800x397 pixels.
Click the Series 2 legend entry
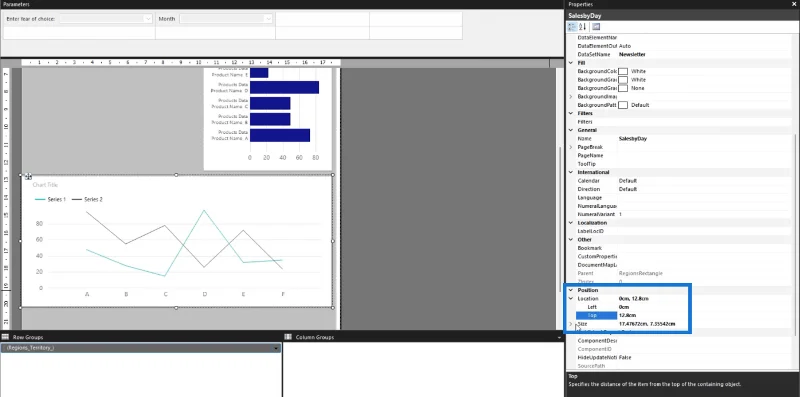87,200
